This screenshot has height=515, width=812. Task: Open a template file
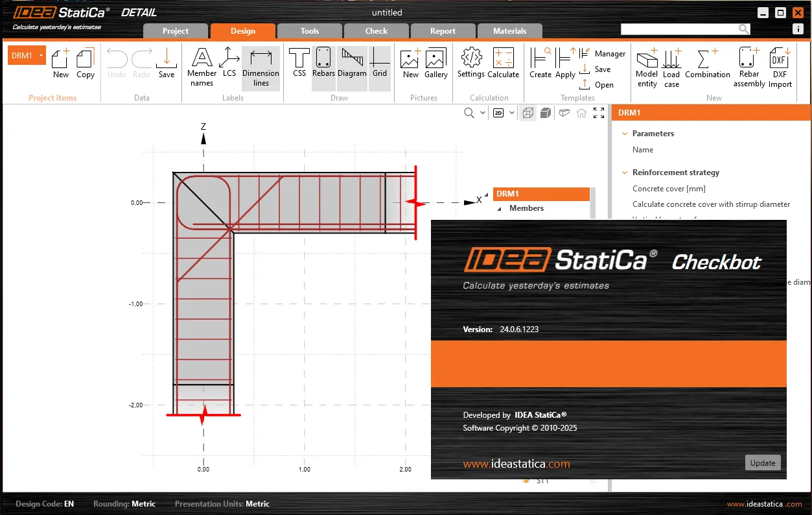pyautogui.click(x=596, y=85)
